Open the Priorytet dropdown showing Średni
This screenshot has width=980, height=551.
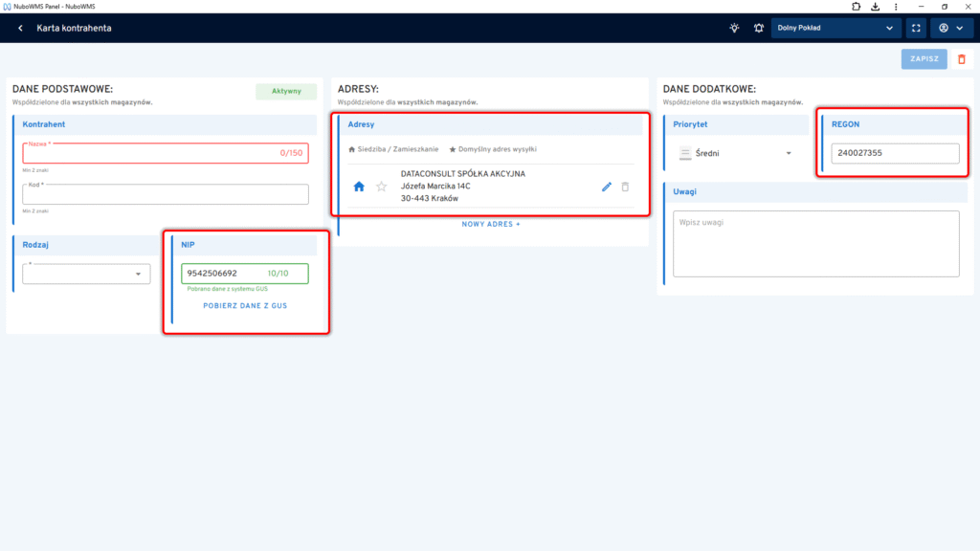(x=735, y=153)
